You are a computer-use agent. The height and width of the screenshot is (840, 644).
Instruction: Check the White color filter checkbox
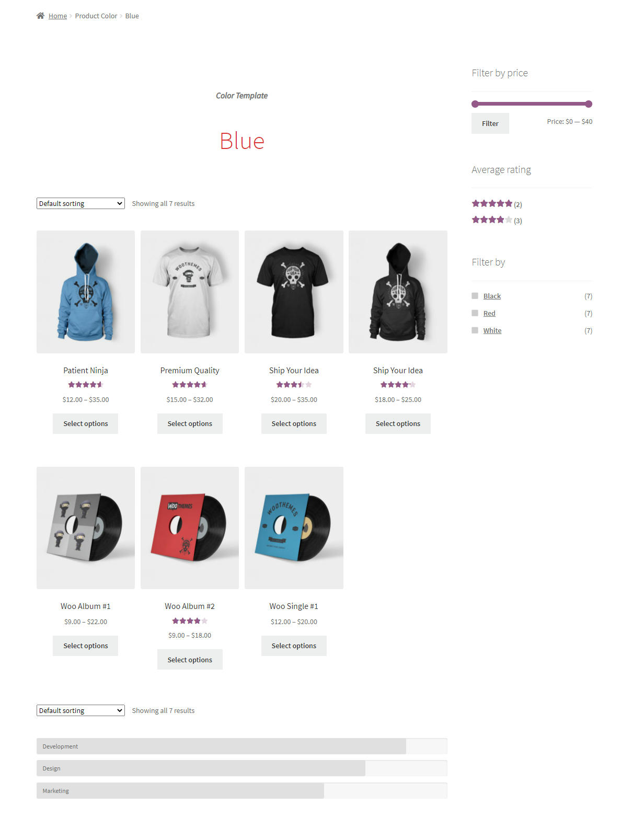475,330
